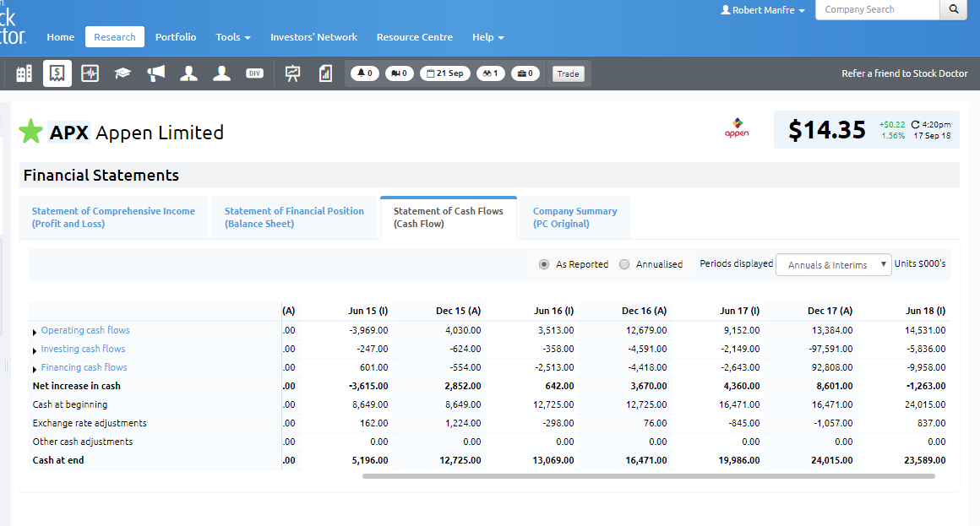Open the presentation board chart icon
Viewport: 980px width, 526px height.
coord(292,73)
